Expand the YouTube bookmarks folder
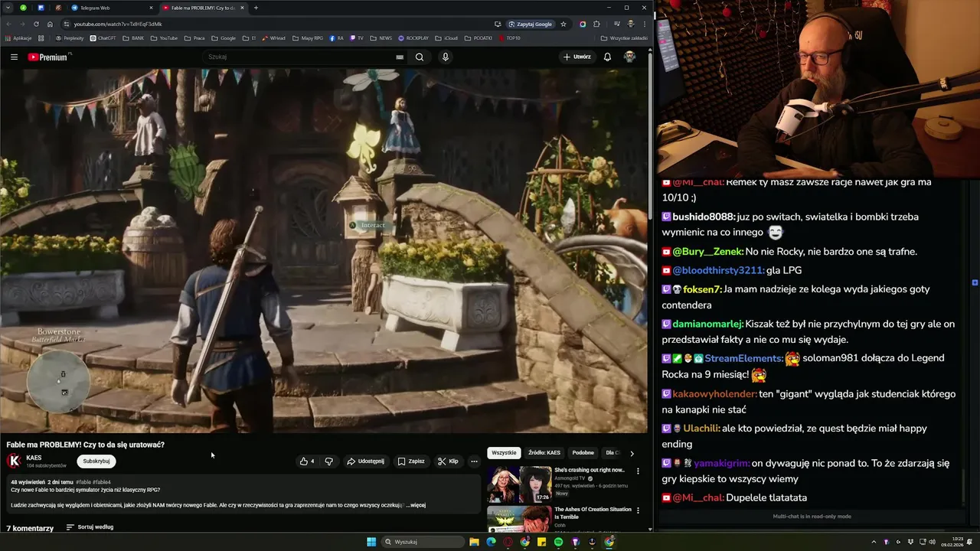 164,37
